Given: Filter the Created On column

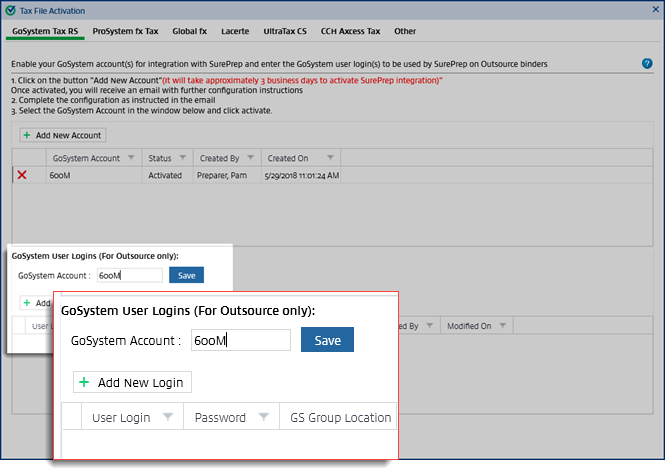Looking at the screenshot, I should pos(330,158).
